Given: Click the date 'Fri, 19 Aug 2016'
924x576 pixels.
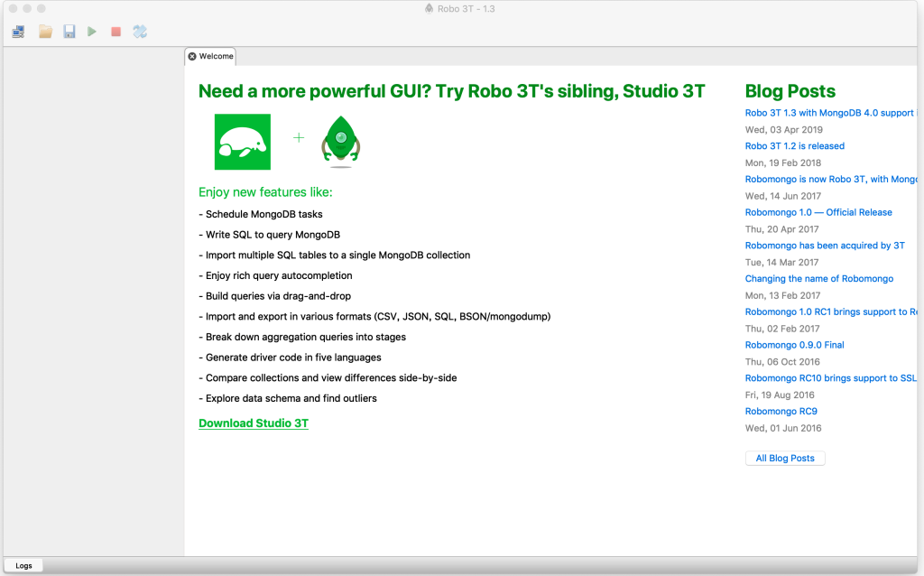Looking at the screenshot, I should coord(780,395).
